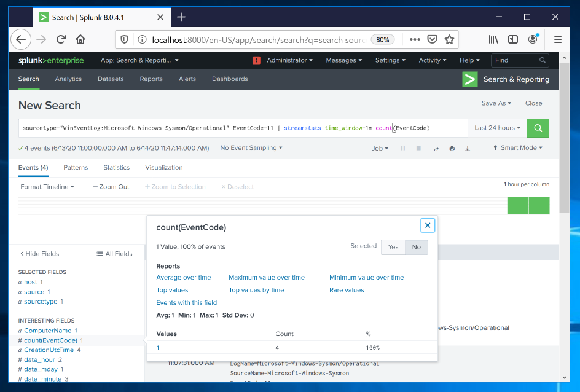Save page to Pocket

point(432,39)
